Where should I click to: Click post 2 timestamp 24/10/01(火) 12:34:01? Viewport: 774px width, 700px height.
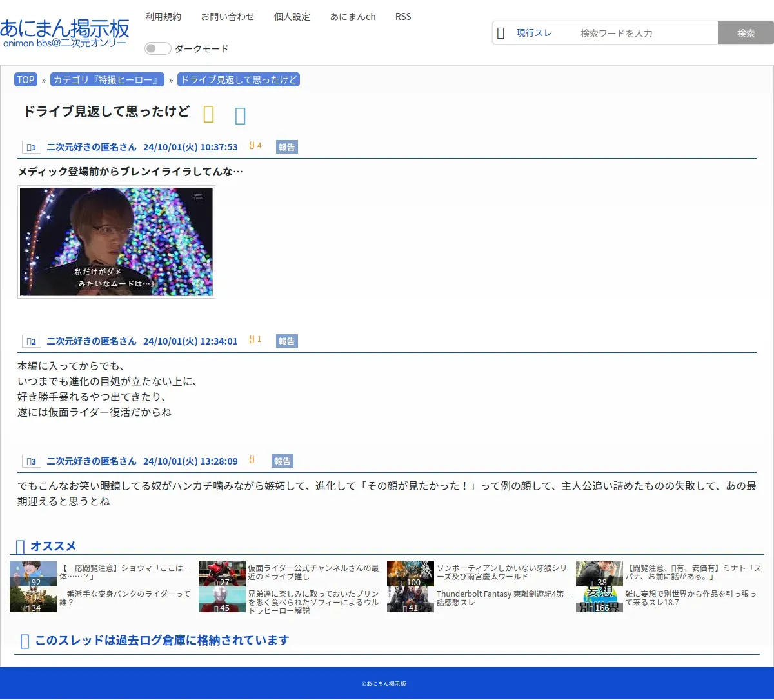[190, 341]
